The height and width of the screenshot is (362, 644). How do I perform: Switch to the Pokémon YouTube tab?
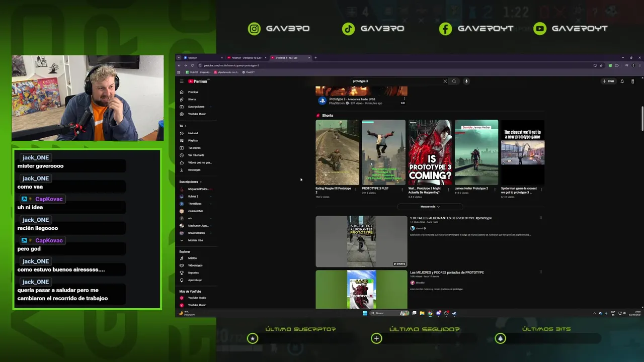coord(246,58)
